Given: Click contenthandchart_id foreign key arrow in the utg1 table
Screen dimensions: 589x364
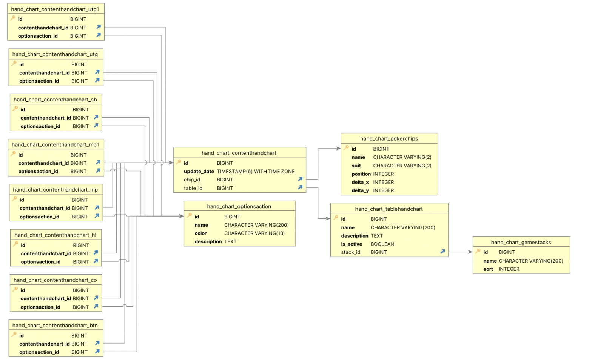Looking at the screenshot, I should [99, 27].
